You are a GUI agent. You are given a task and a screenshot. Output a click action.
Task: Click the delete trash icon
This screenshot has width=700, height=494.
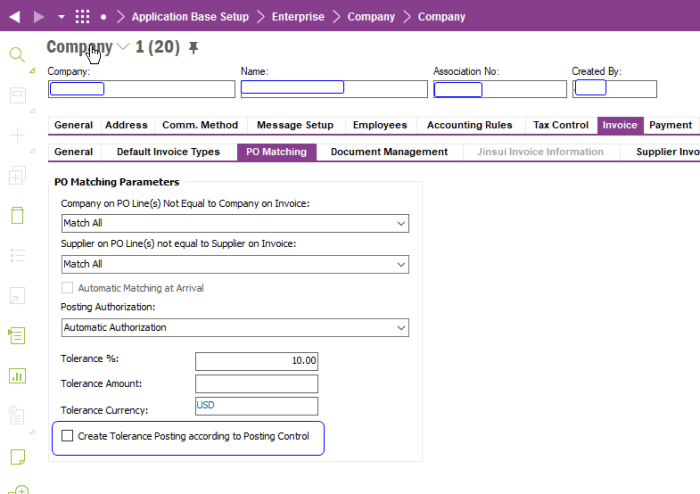click(x=17, y=215)
